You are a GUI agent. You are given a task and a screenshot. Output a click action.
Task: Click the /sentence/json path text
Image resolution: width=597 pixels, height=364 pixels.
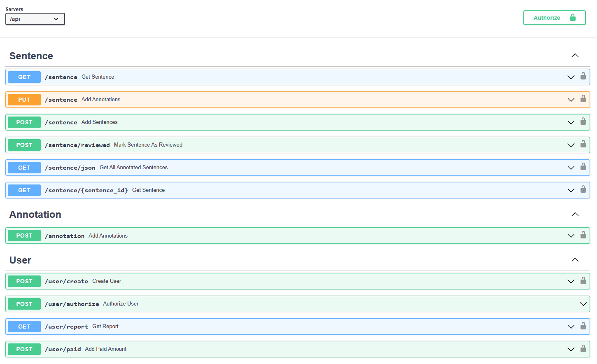(70, 168)
